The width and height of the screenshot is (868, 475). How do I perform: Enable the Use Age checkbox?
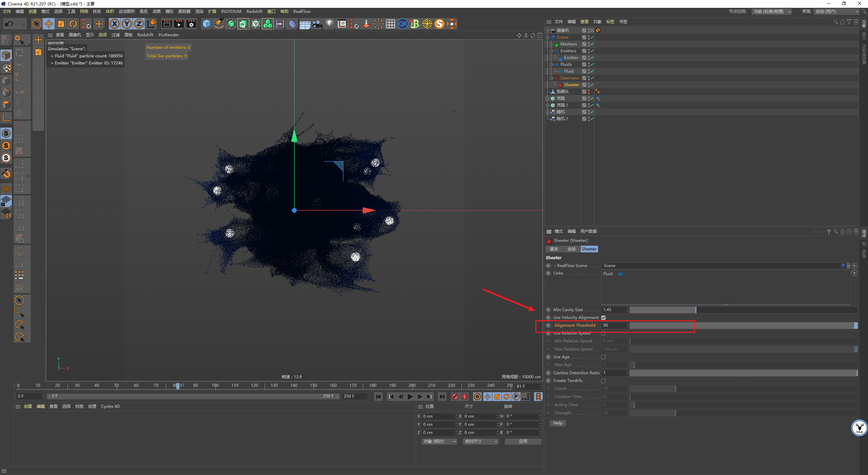pos(603,357)
